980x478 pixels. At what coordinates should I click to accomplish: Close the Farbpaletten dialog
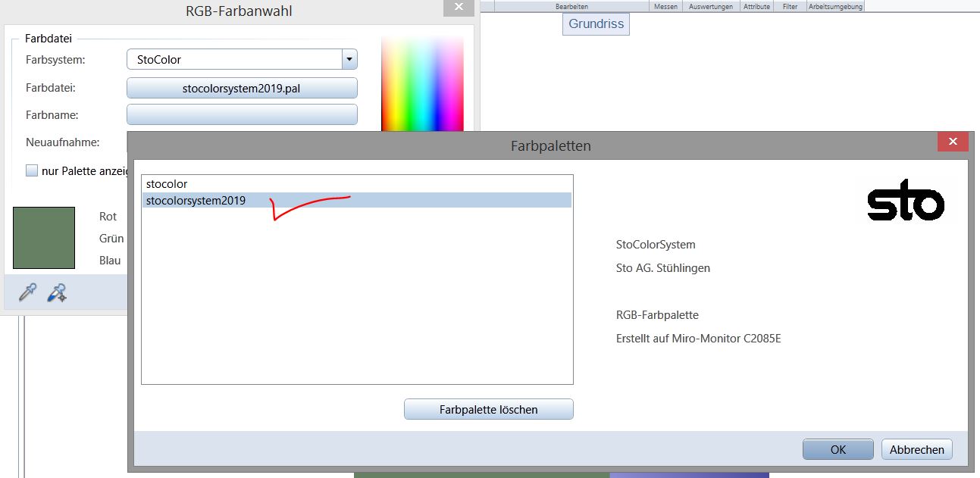(952, 142)
